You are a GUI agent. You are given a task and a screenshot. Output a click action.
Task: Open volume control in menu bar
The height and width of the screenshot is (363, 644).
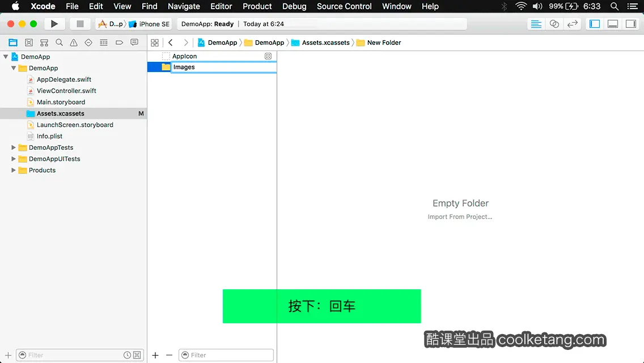point(537,6)
